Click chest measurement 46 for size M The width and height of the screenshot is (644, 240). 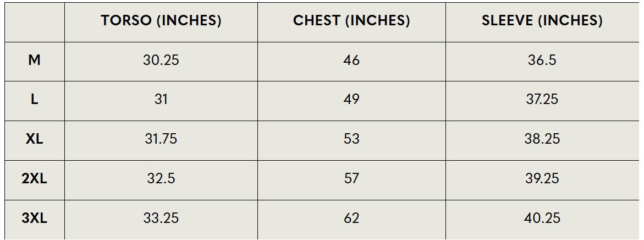point(351,60)
